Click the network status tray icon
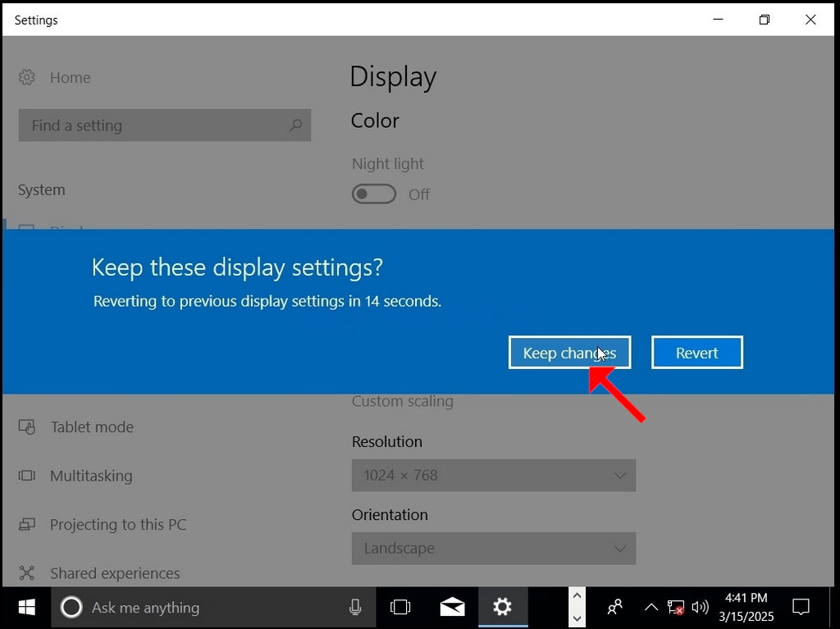The width and height of the screenshot is (840, 629). (676, 607)
